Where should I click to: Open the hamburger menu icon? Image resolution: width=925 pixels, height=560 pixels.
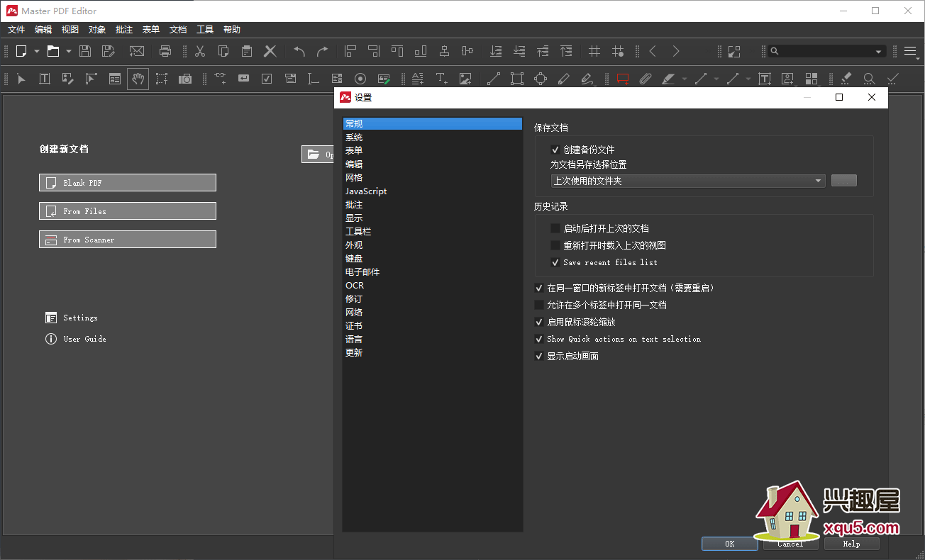click(910, 51)
